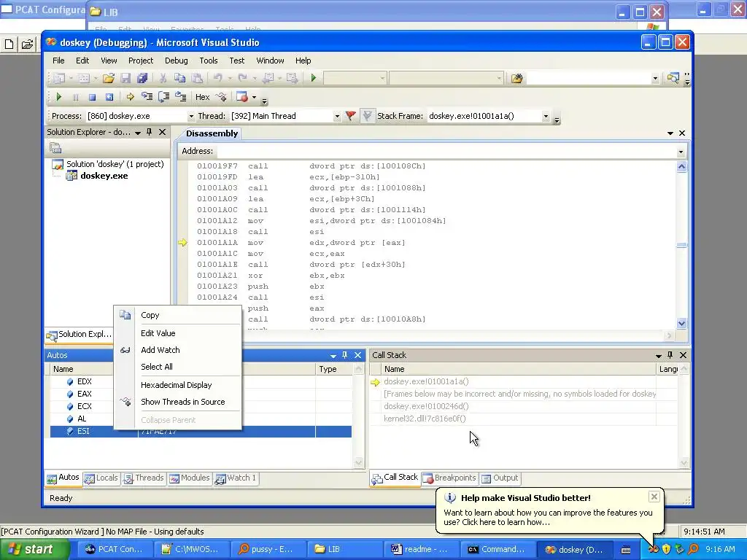Image resolution: width=747 pixels, height=560 pixels.
Task: Click the Stop Debugging square icon
Action: click(x=93, y=97)
